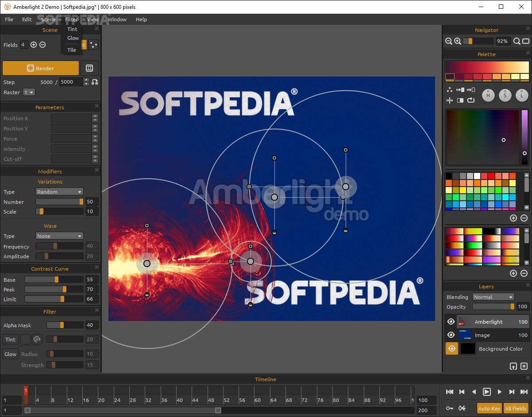Add a swatch to the color grid
This screenshot has width=532, height=417.
pyautogui.click(x=513, y=218)
